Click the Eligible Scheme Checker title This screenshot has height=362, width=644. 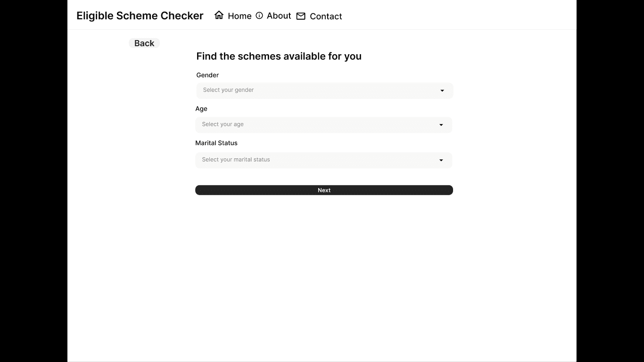(140, 16)
